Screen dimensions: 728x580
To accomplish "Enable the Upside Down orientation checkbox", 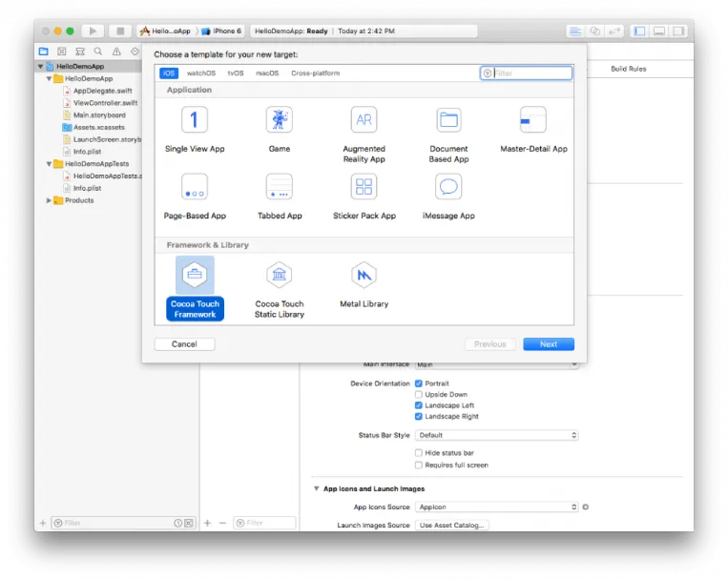I will pos(418,395).
